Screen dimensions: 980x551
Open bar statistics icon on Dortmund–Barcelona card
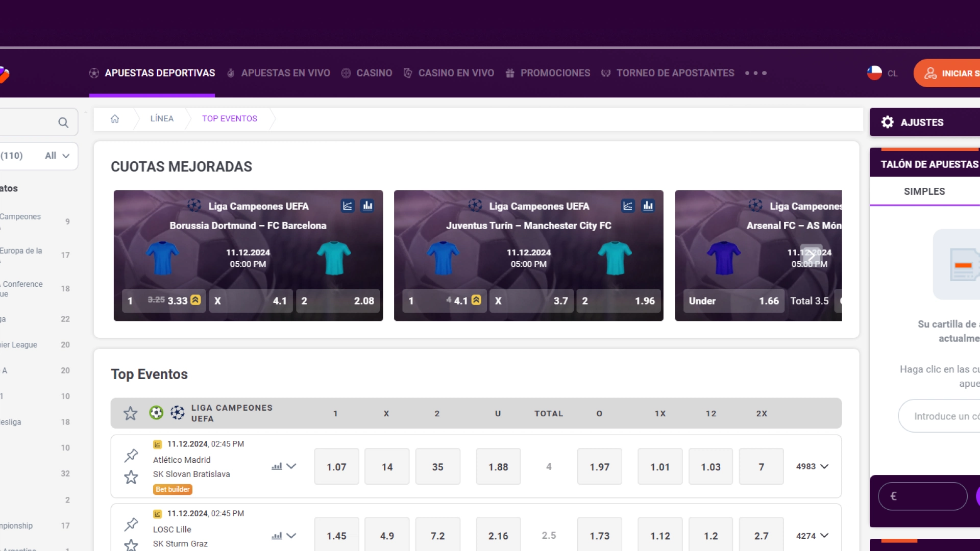(x=367, y=206)
